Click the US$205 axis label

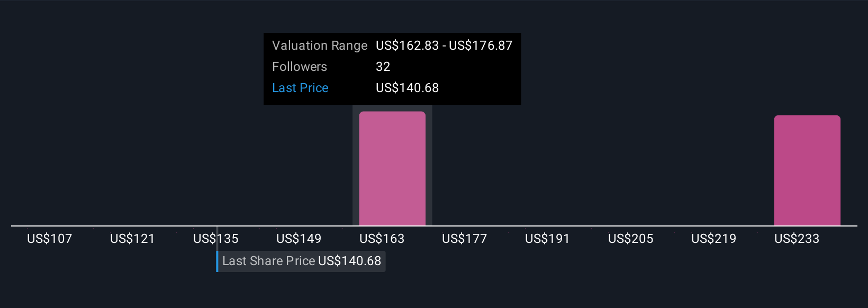[x=630, y=239]
